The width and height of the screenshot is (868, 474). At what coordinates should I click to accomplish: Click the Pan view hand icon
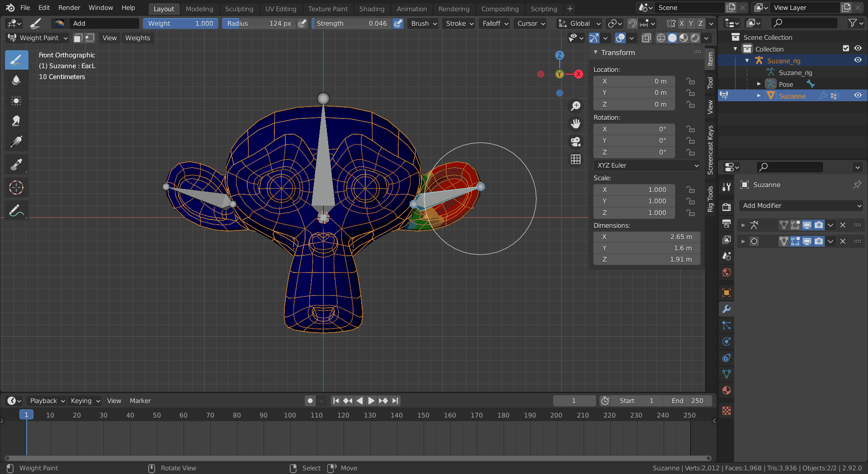pos(576,124)
